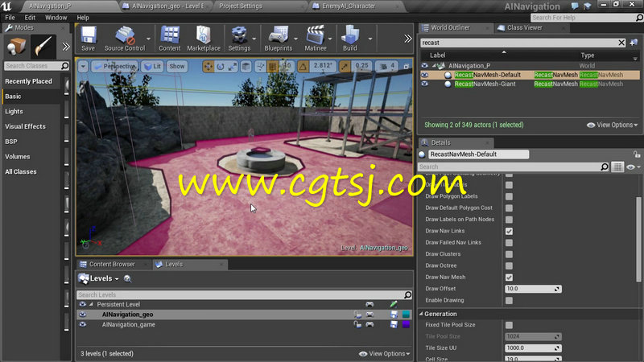644x362 pixels.
Task: Switch to the Content Browser tab
Action: pos(112,265)
